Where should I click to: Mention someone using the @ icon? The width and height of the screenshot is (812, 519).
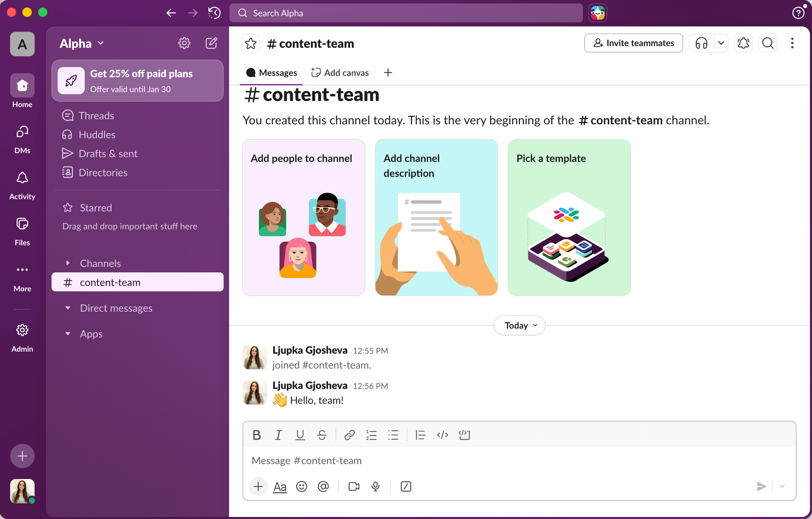323,487
